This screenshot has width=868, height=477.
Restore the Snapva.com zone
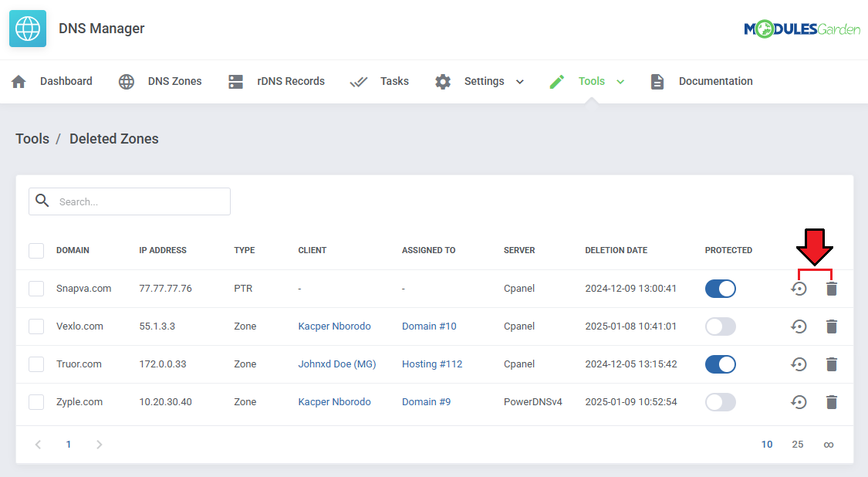(x=799, y=289)
